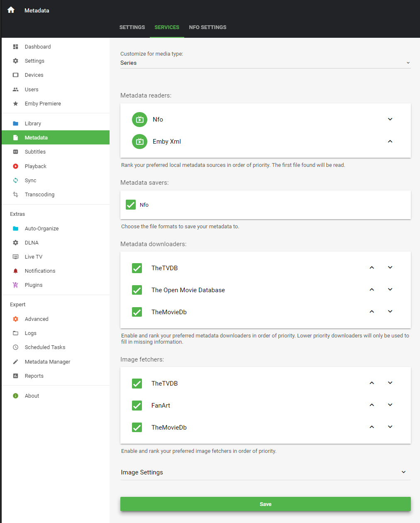Screen dimensions: 420x523
Task: Open the Settings tab in header
Action: click(132, 27)
